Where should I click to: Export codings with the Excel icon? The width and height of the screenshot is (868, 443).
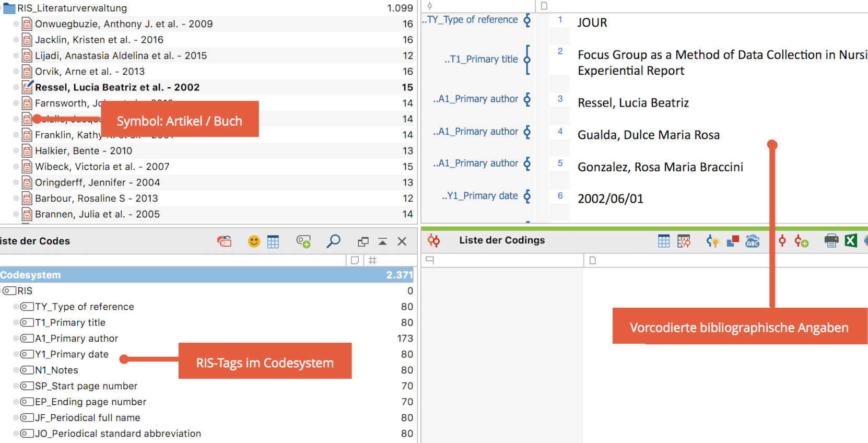coord(851,241)
